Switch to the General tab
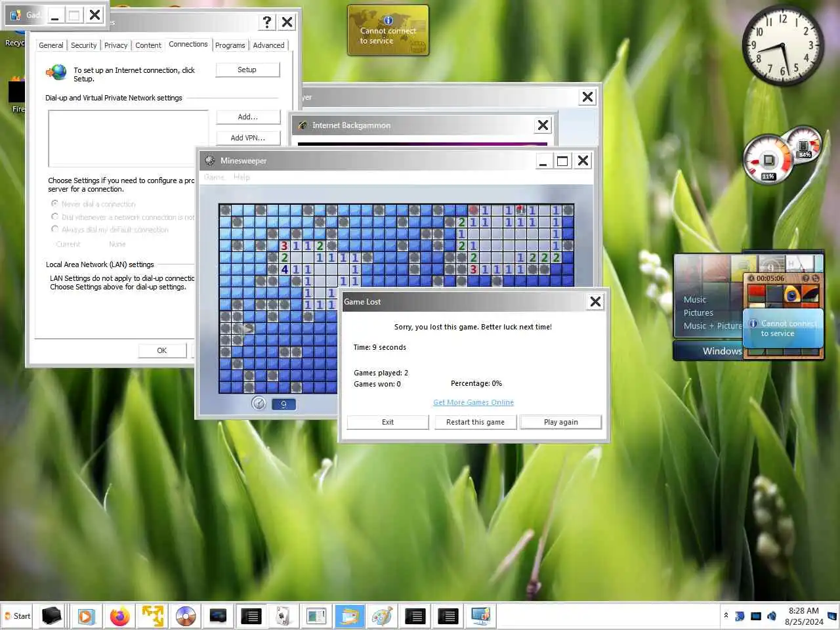840x630 pixels. pyautogui.click(x=51, y=45)
